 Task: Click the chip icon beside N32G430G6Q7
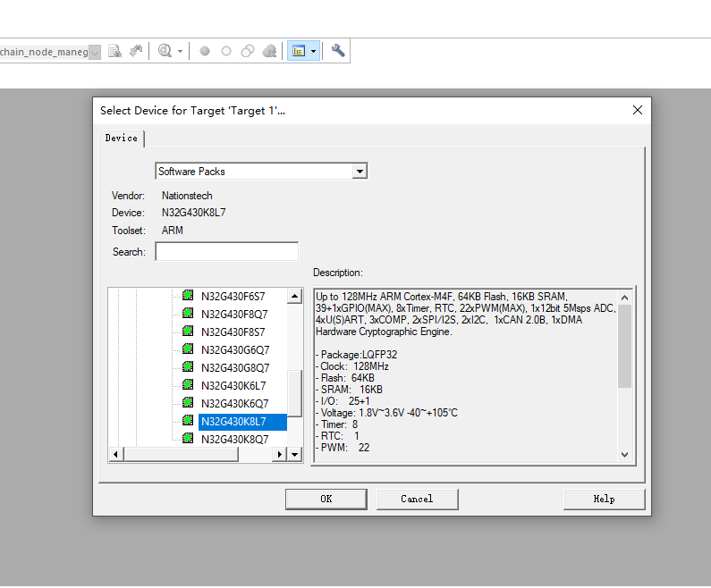pos(188,349)
